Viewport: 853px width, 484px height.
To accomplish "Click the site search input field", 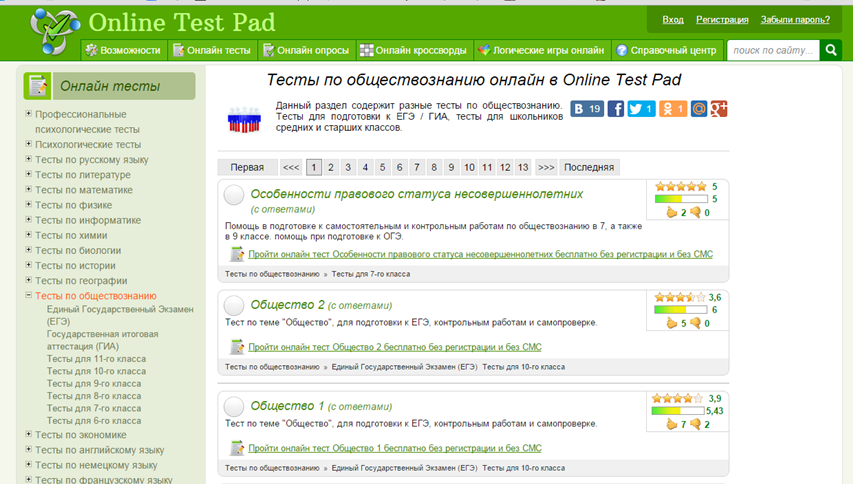I will click(773, 50).
